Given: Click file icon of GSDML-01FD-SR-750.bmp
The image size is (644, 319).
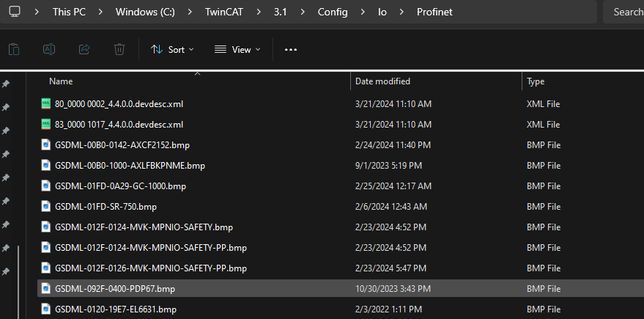Looking at the screenshot, I should coord(46,206).
